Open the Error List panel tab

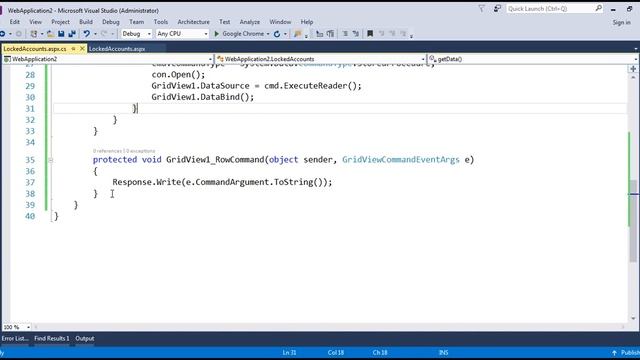[x=15, y=338]
